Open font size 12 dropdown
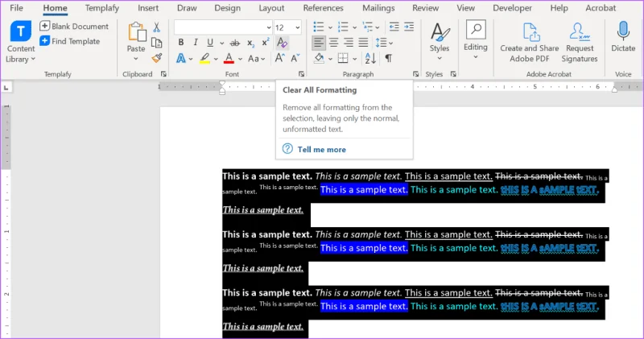 pos(297,27)
